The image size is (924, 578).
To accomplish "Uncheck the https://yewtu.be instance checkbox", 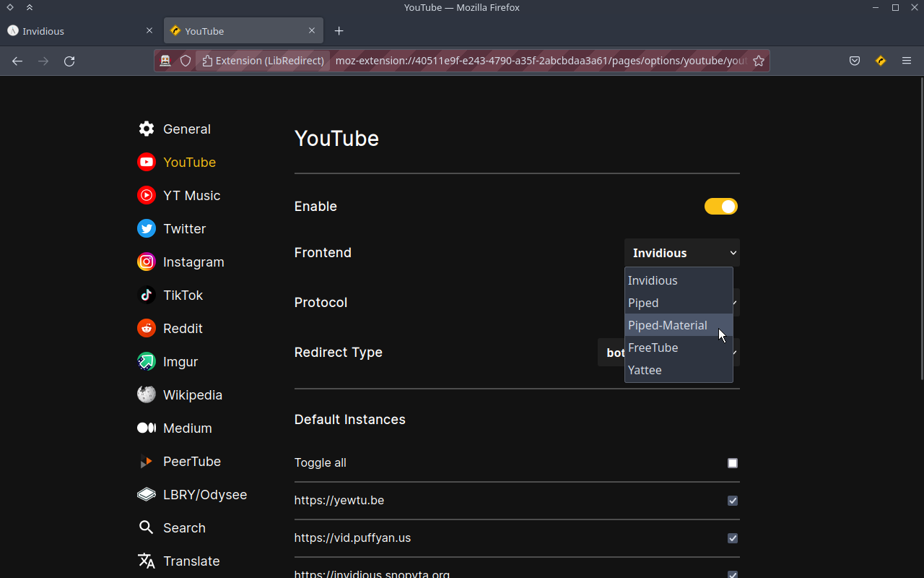I will 733,501.
